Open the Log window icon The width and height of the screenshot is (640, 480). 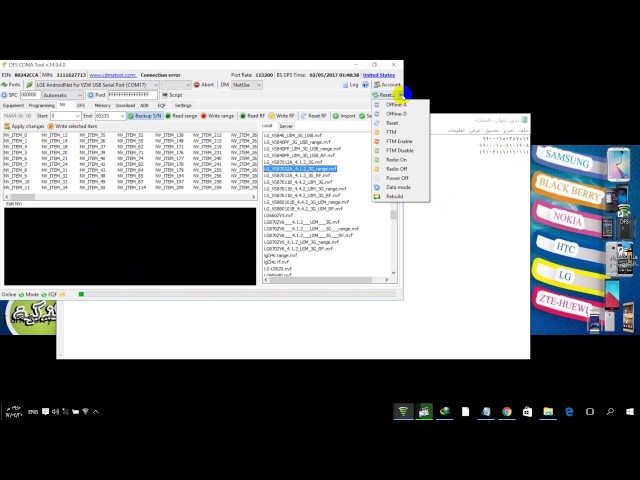(345, 85)
